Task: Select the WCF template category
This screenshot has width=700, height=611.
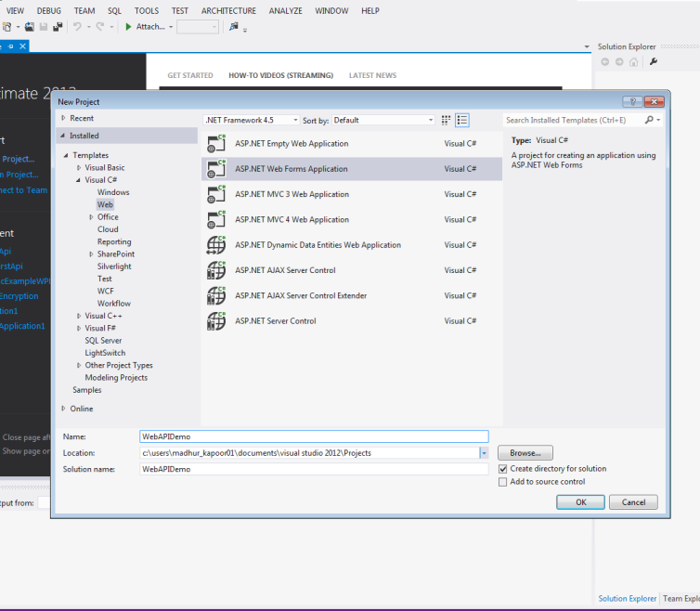Action: [106, 292]
